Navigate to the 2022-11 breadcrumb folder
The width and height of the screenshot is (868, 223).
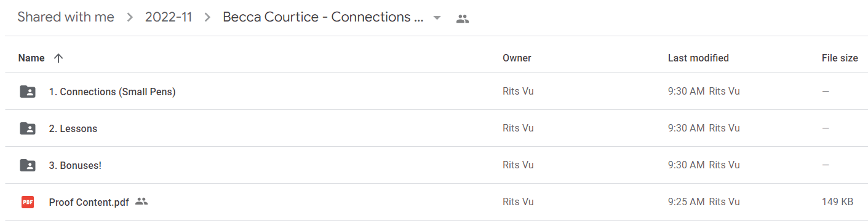point(169,17)
